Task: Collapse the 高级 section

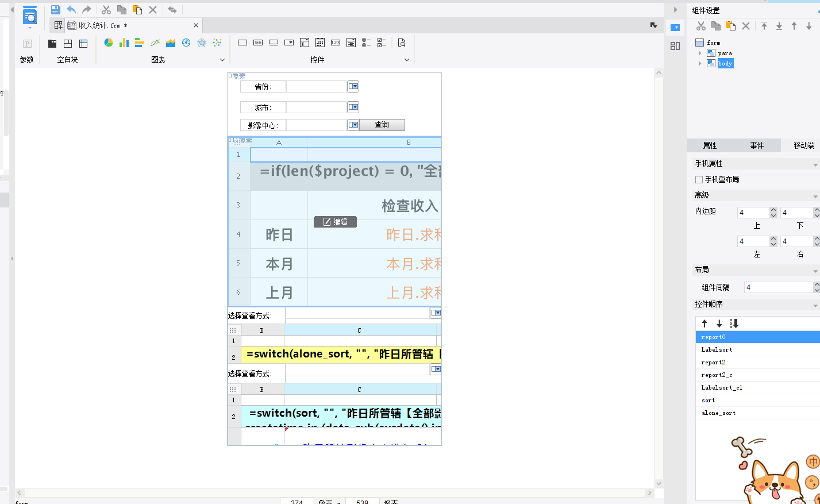Action: [x=815, y=197]
